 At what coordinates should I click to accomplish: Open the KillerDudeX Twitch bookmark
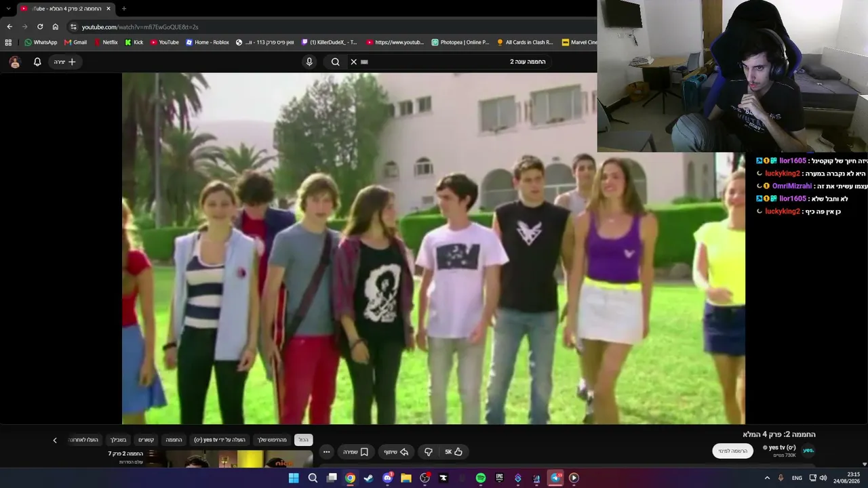pyautogui.click(x=330, y=42)
